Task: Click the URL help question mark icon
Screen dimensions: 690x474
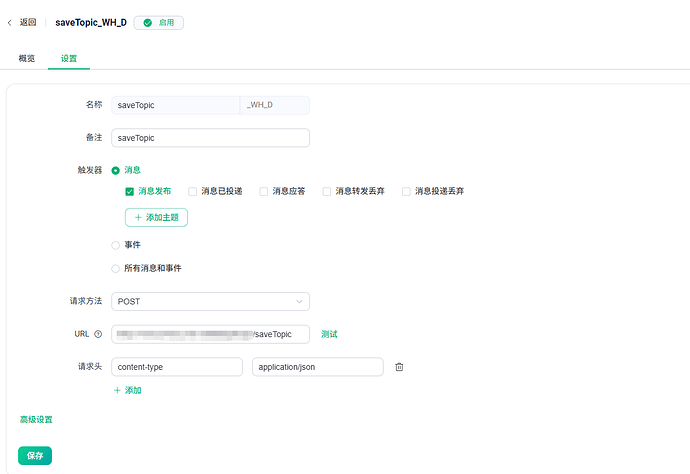Action: (98, 334)
